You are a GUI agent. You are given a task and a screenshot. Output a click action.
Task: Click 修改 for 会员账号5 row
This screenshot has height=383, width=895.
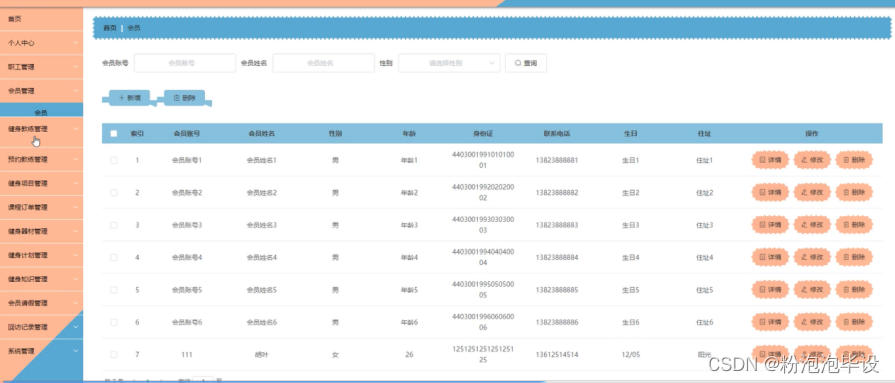tap(812, 290)
